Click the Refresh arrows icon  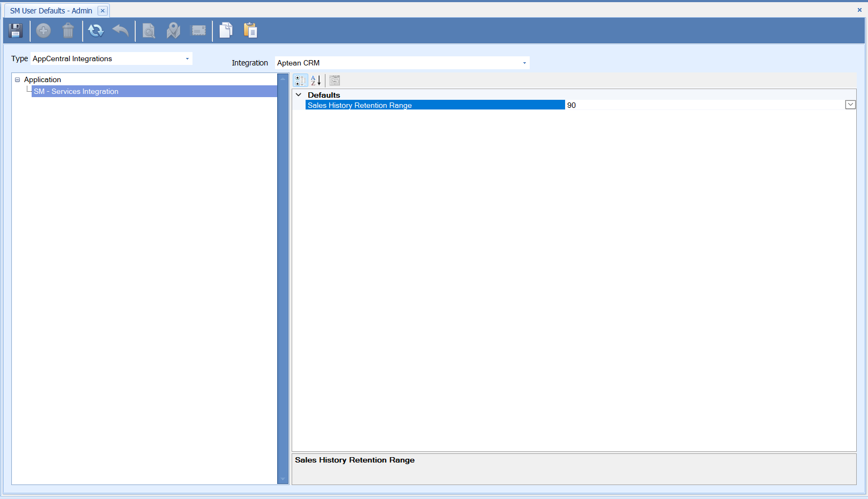coord(96,31)
